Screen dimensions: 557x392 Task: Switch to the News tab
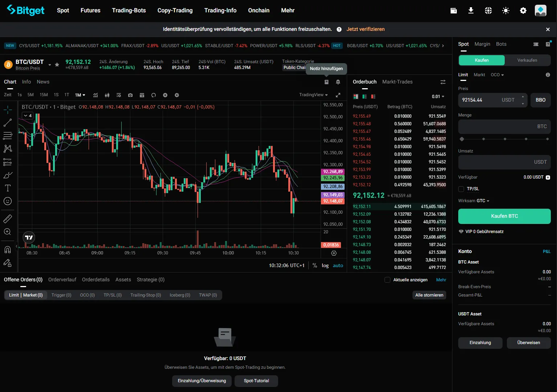(x=43, y=82)
